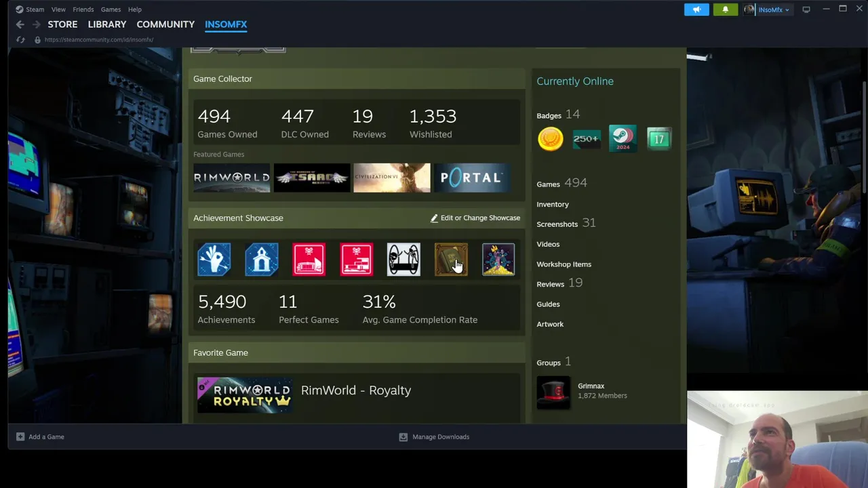Open the Civilization VI featured thumbnail
The width and height of the screenshot is (868, 488).
coord(392,178)
